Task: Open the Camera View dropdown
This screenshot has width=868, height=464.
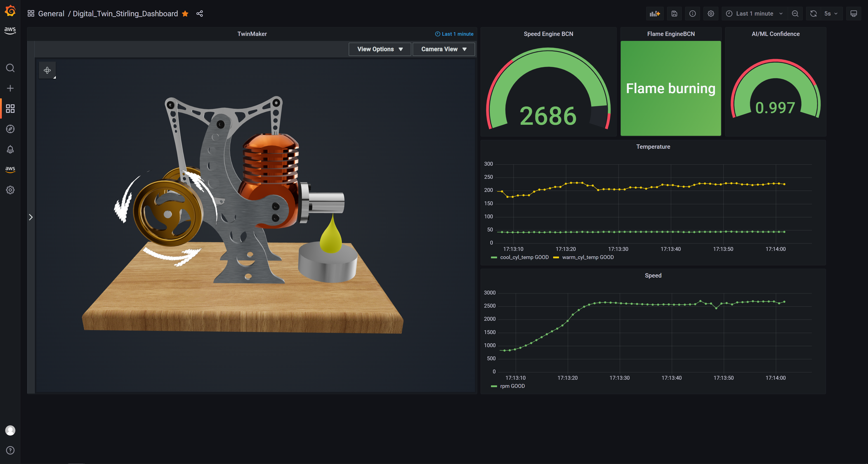Action: tap(443, 49)
